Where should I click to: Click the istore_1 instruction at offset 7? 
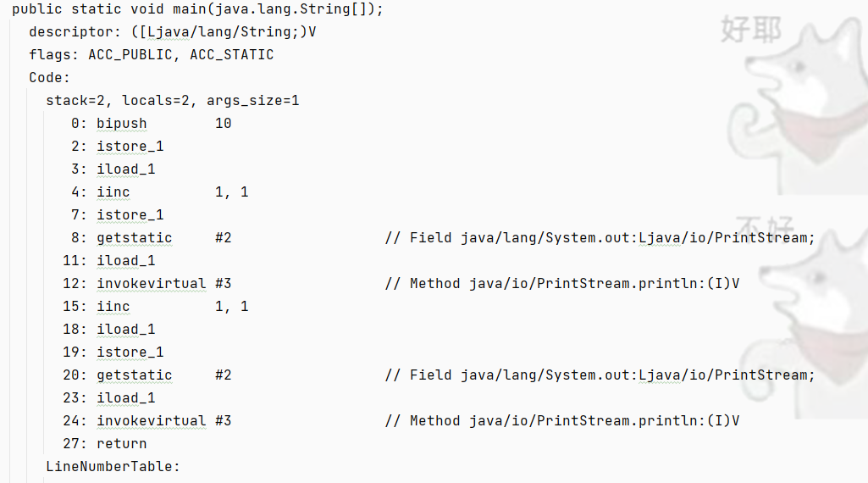(130, 215)
